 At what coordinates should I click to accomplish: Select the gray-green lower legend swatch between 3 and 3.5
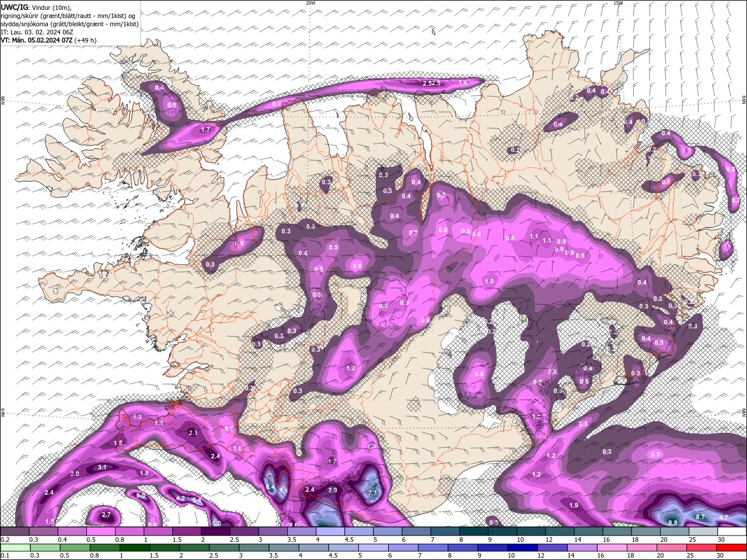(x=254, y=548)
